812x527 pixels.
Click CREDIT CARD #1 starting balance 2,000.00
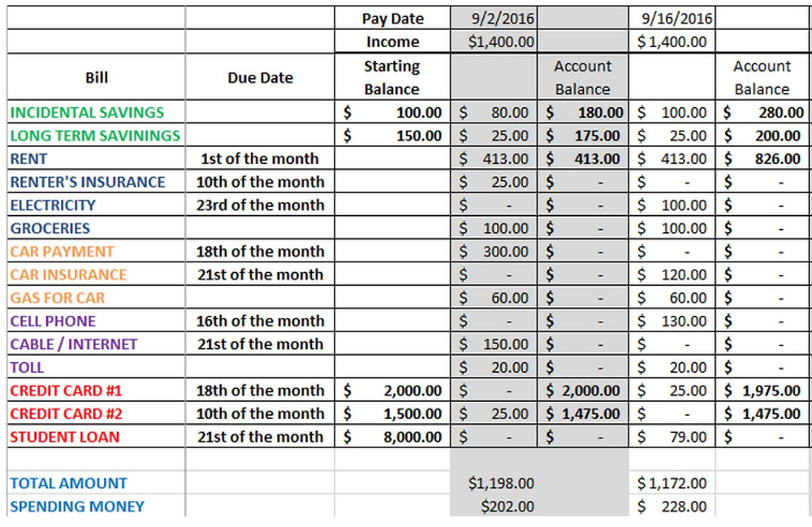tap(392, 390)
